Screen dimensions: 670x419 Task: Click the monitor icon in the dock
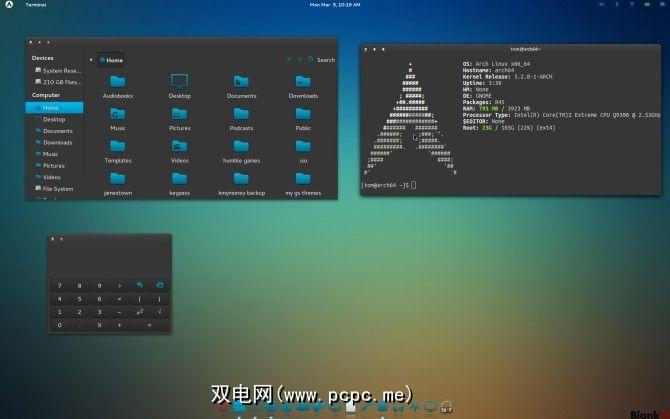[430, 407]
